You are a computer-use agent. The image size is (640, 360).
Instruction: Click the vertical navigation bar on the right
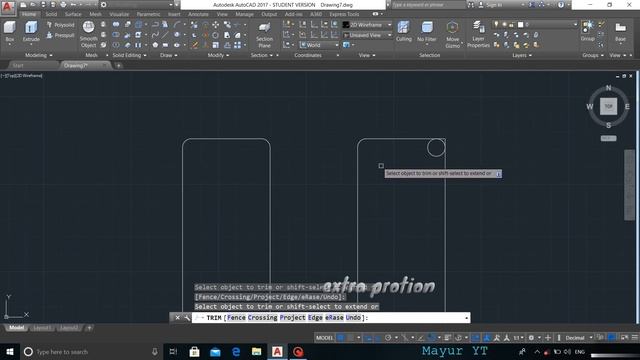[629, 185]
